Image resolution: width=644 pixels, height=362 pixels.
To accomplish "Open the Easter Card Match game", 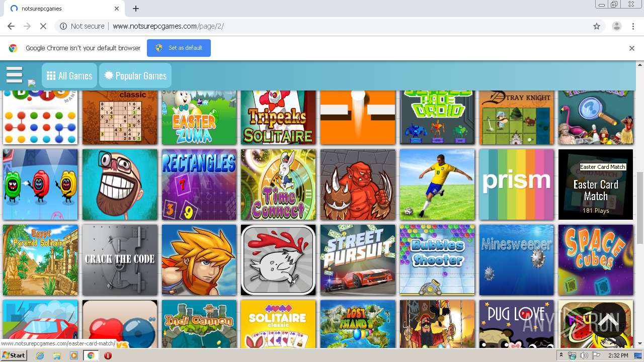I will pos(596,185).
